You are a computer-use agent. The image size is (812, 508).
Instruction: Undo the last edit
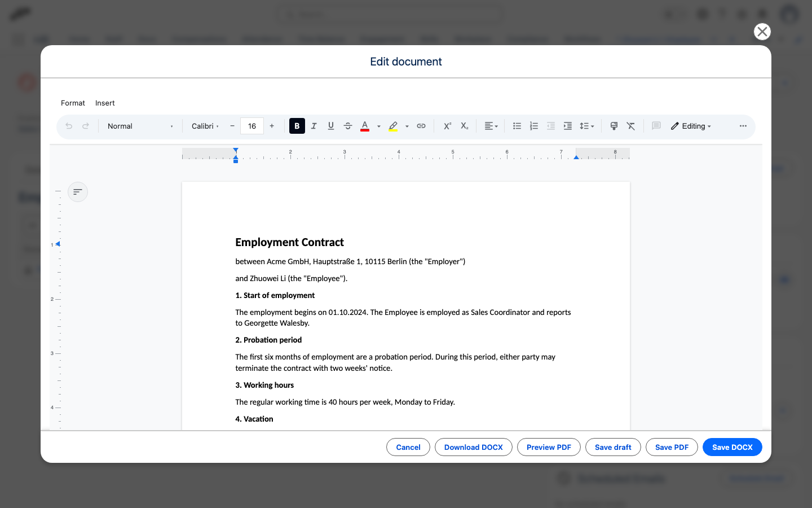click(x=69, y=126)
